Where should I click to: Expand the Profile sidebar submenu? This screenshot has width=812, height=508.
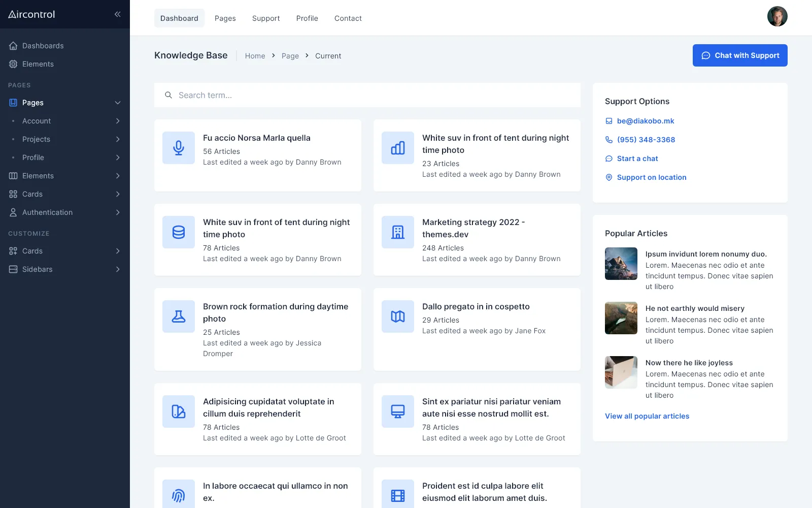coord(118,157)
